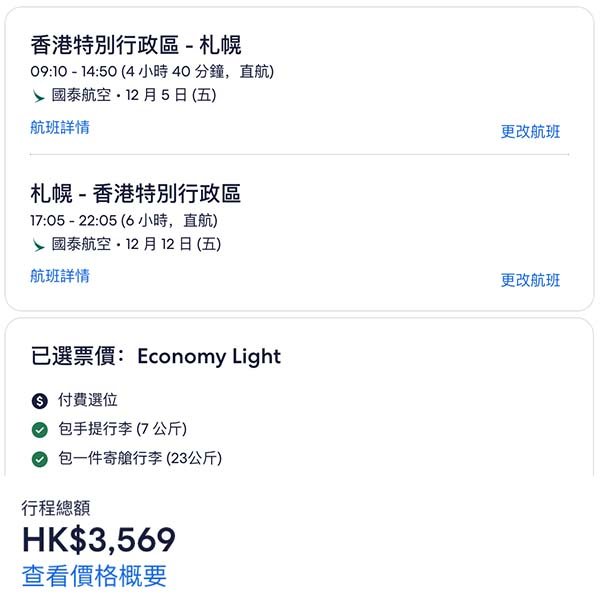
Task: Open 航班詳情 for Sapporo to Hong Kong flight
Action: click(60, 276)
